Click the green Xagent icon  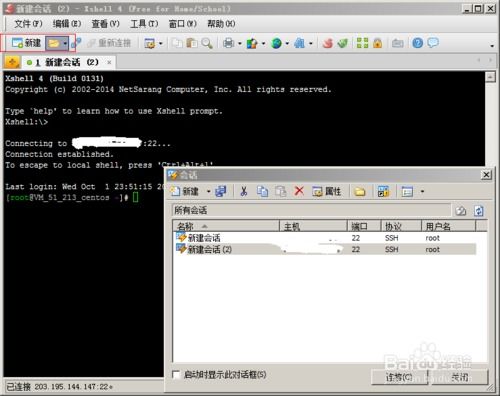[x=343, y=43]
